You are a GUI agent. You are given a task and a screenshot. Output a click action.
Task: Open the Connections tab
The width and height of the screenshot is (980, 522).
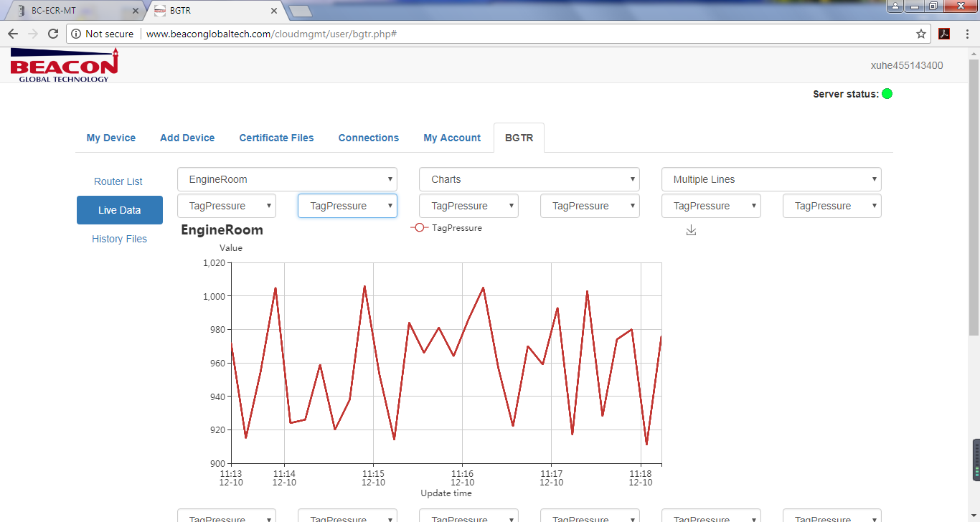(x=368, y=138)
